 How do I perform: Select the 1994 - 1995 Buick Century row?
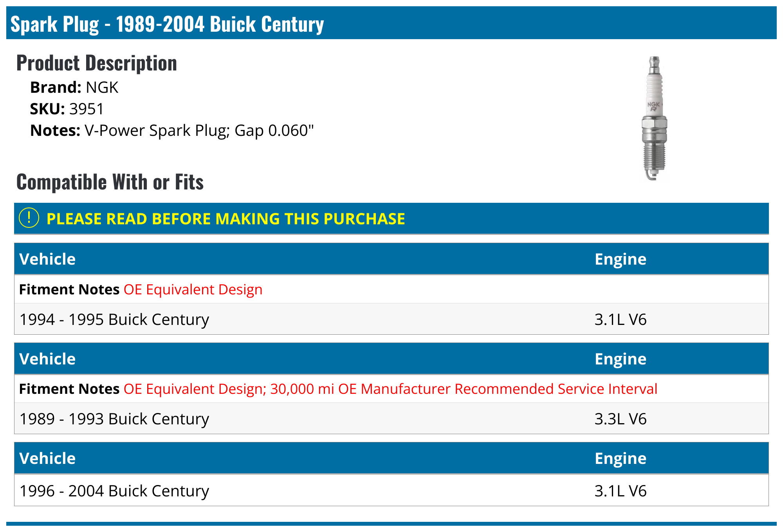point(114,319)
